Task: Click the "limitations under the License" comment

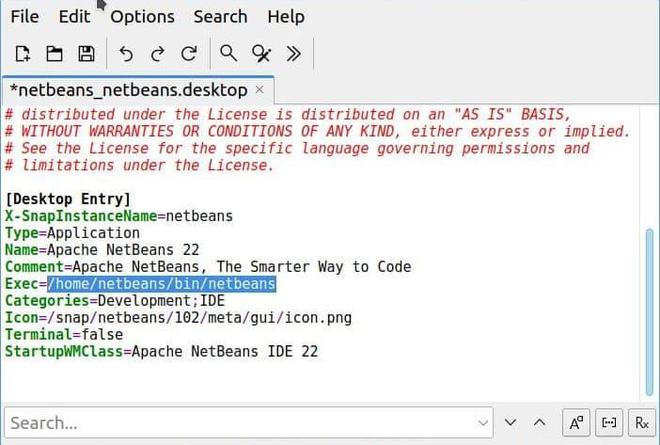Action: [x=140, y=165]
